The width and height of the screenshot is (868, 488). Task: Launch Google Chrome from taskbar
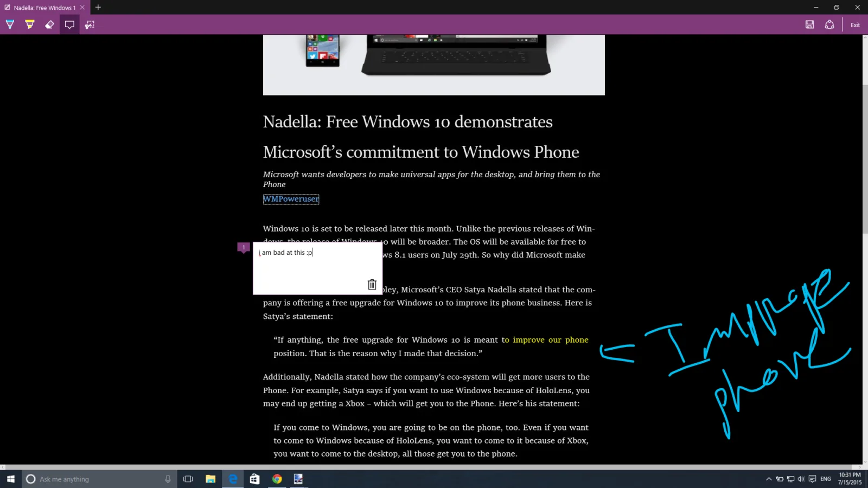pos(277,479)
